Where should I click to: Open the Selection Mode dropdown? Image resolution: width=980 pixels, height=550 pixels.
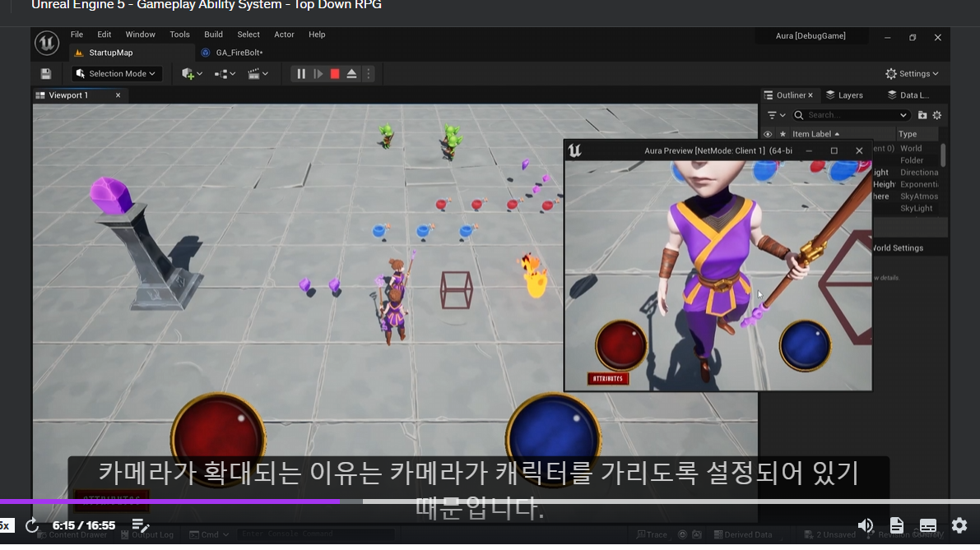pos(116,74)
